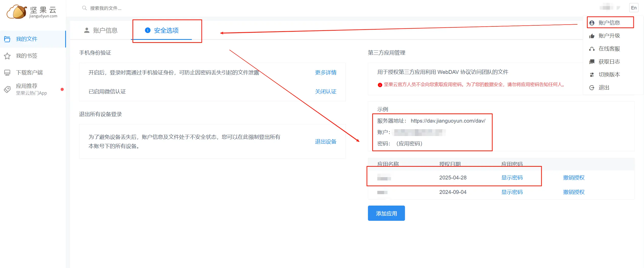Image resolution: width=644 pixels, height=268 pixels.
Task: Select 账户升级 in the user menu
Action: click(x=609, y=36)
